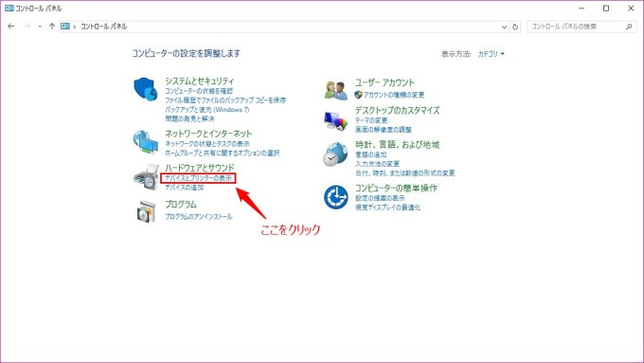Open 言語の追加 link

coord(371,155)
